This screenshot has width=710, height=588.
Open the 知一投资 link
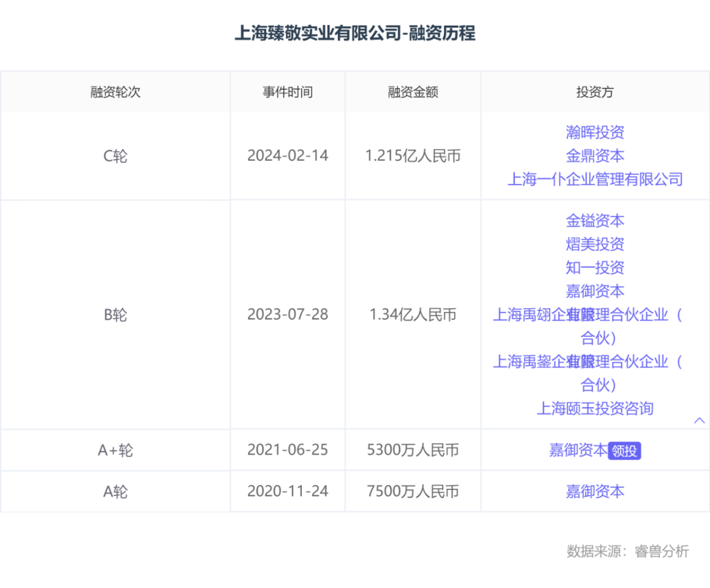tap(595, 268)
